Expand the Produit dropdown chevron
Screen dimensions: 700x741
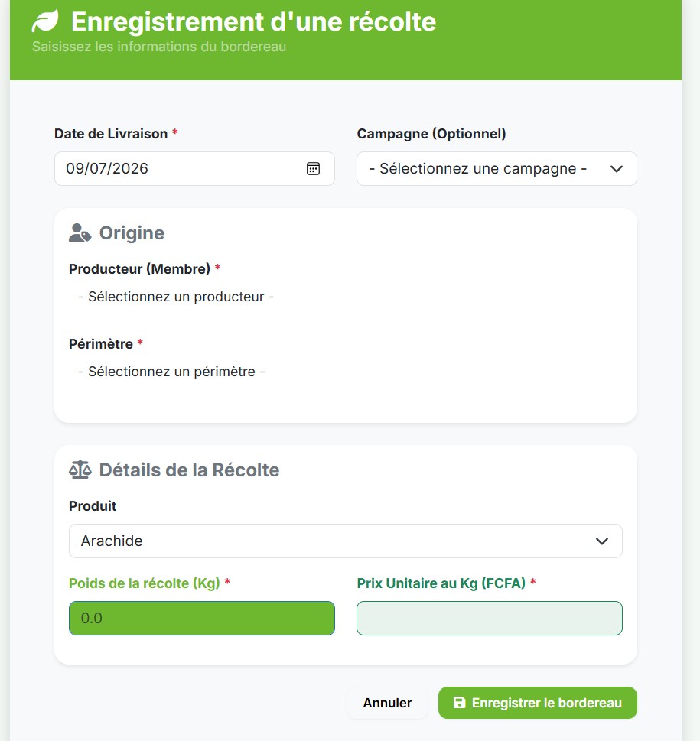point(601,541)
